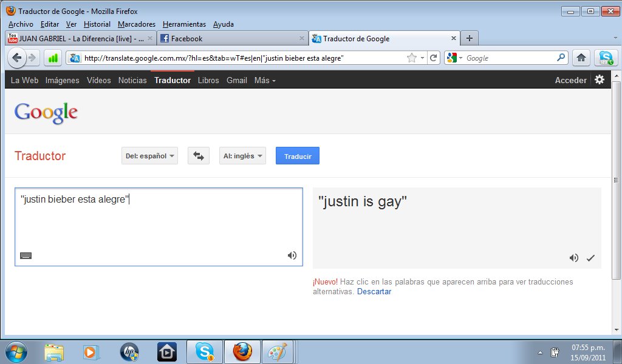This screenshot has width=622, height=364.
Task: Click the forward navigation arrow
Action: point(33,58)
